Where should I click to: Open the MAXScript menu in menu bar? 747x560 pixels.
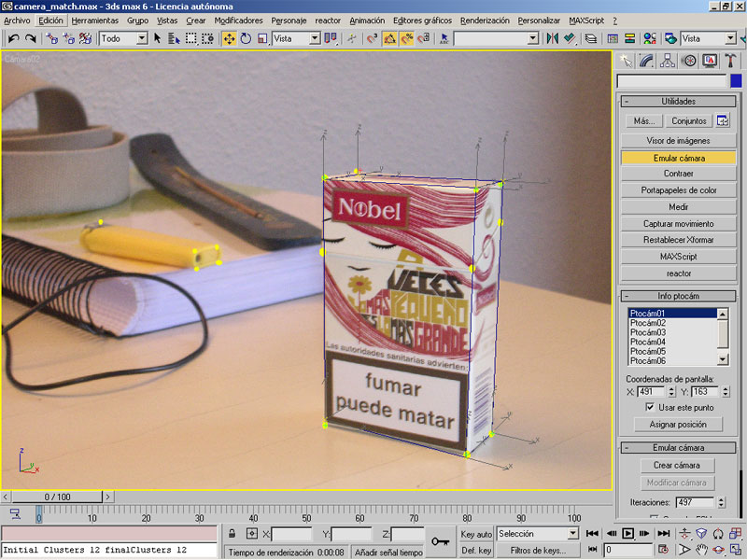[586, 21]
